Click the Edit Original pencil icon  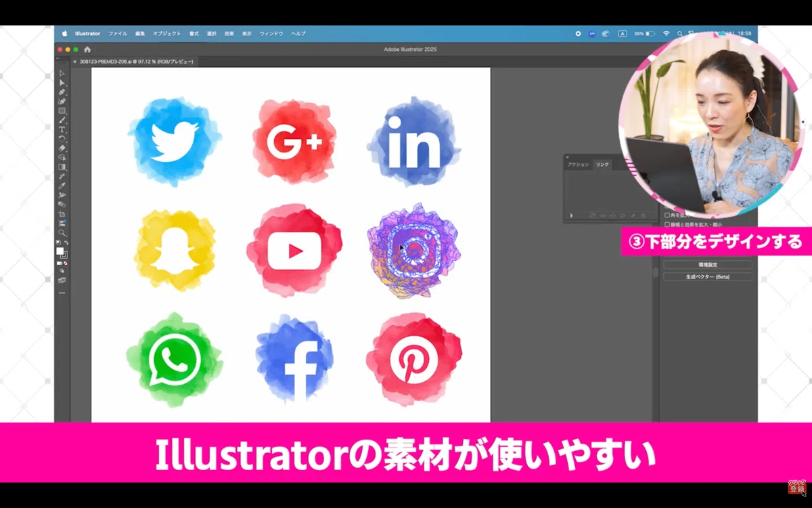point(633,216)
